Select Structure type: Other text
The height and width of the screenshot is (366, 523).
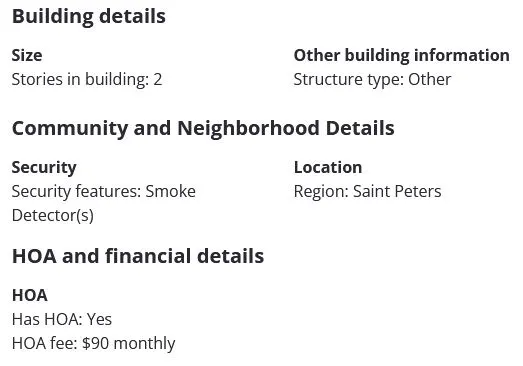372,80
